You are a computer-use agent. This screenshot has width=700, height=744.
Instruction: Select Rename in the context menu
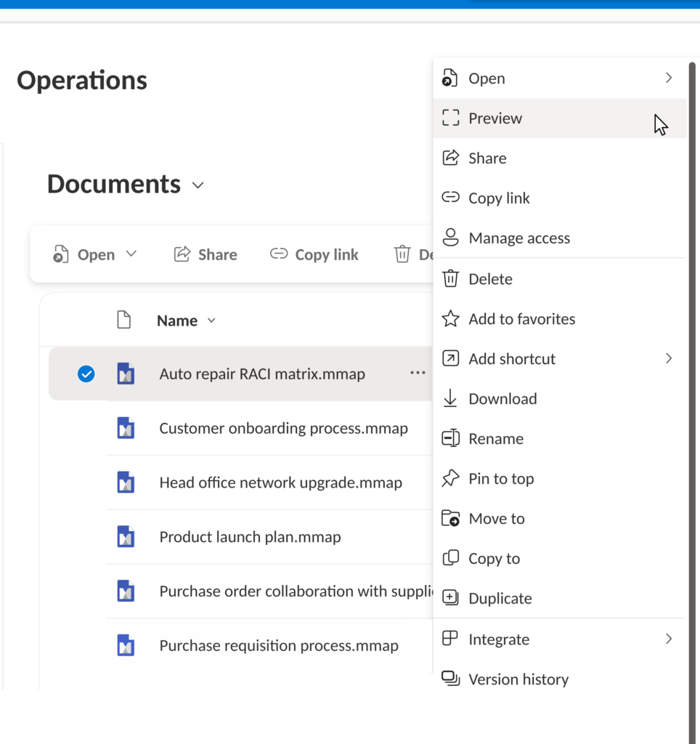(560, 438)
